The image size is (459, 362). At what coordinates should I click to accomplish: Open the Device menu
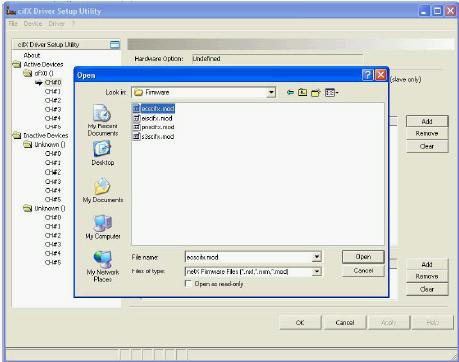point(33,24)
